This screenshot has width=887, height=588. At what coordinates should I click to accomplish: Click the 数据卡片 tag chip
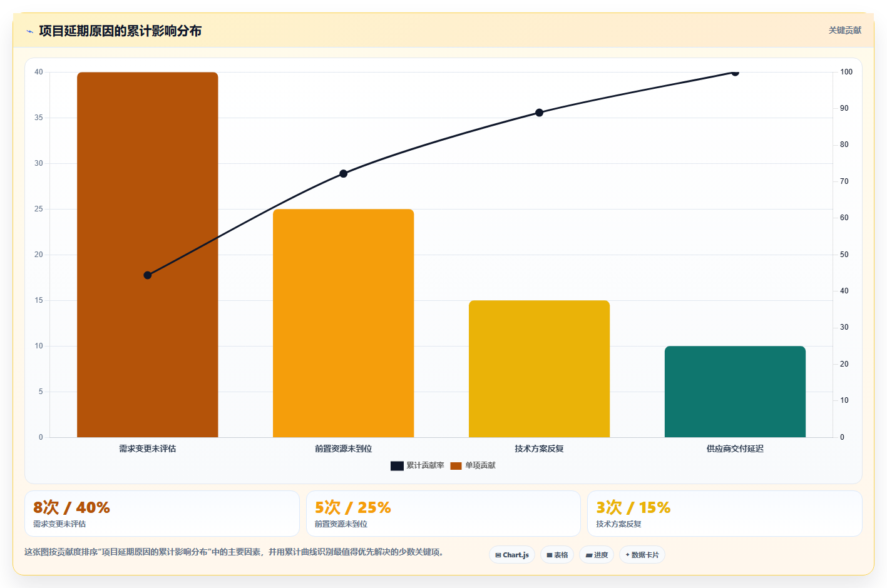point(642,555)
